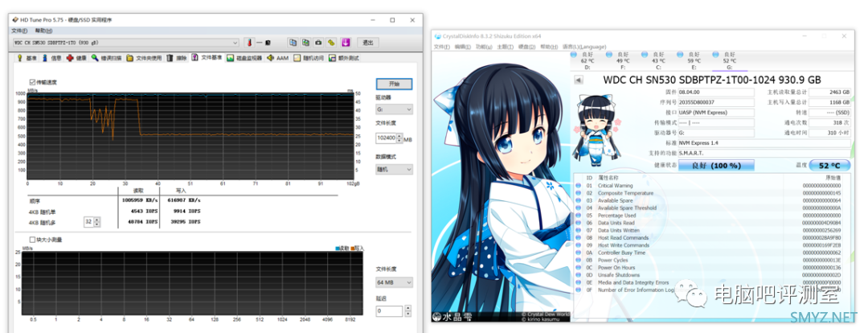Toggle the 传输速度 transfer speed checkbox
Image resolution: width=868 pixels, height=333 pixels.
coord(32,82)
